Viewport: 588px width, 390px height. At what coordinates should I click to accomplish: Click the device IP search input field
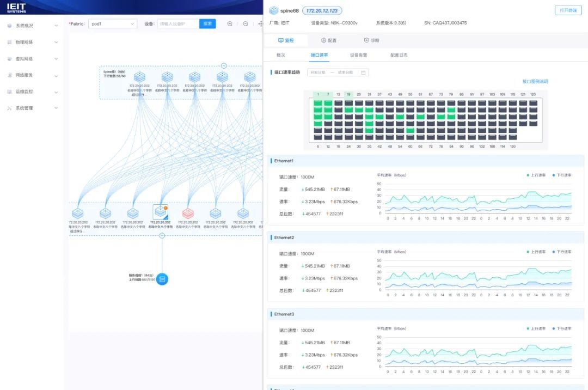coord(177,24)
